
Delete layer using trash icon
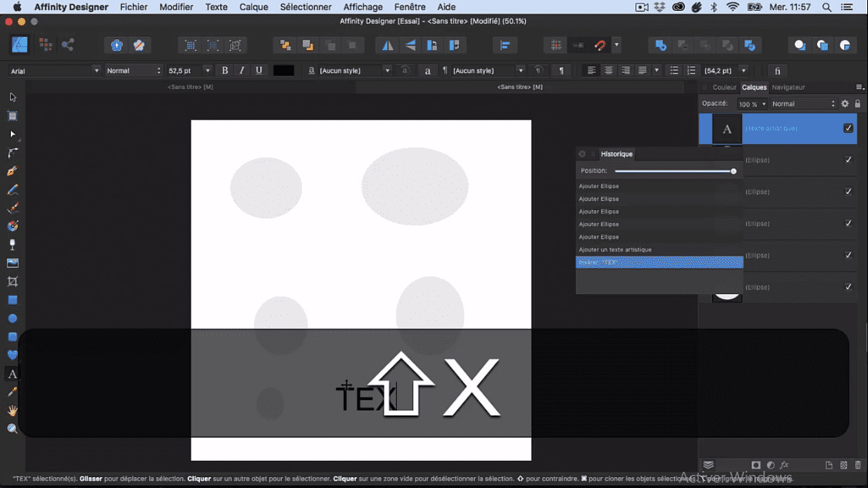857,465
